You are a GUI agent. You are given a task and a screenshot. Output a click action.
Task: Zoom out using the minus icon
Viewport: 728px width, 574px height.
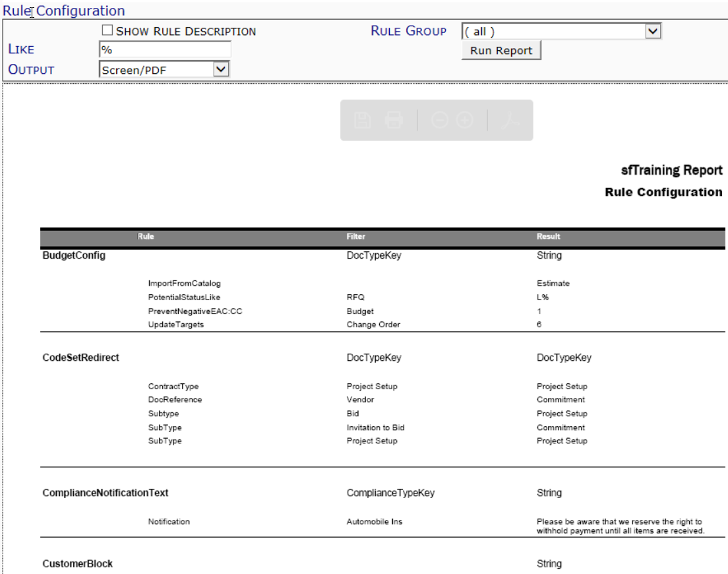439,120
